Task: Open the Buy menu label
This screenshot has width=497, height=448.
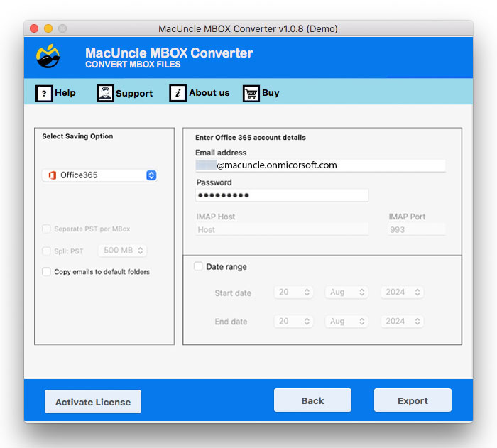Action: click(x=271, y=93)
